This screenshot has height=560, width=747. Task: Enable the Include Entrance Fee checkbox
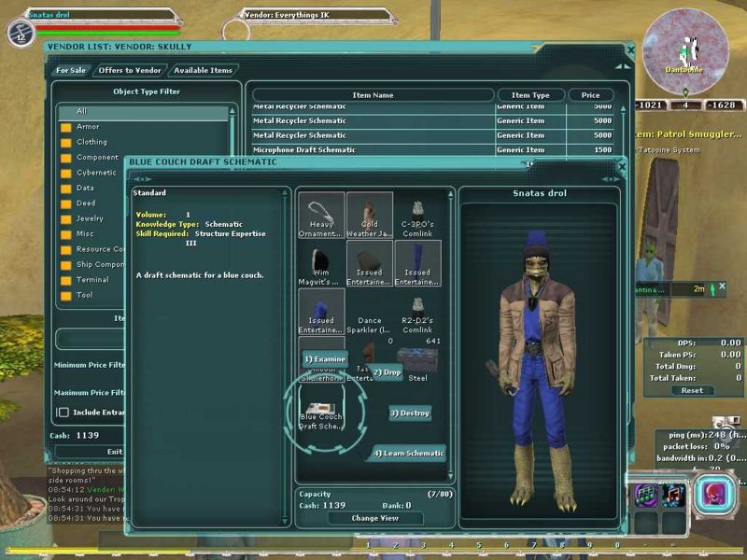[63, 412]
